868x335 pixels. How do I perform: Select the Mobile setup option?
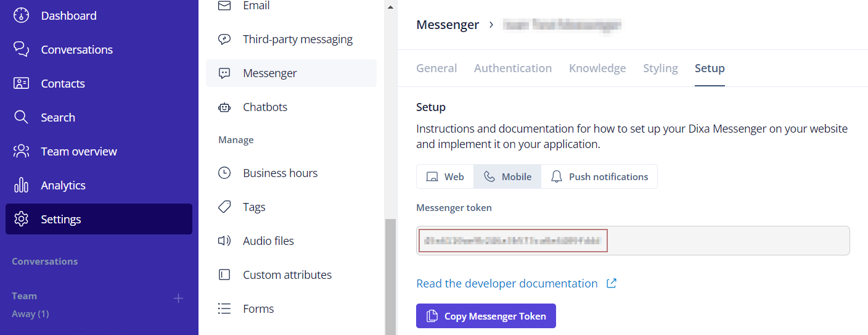(507, 176)
